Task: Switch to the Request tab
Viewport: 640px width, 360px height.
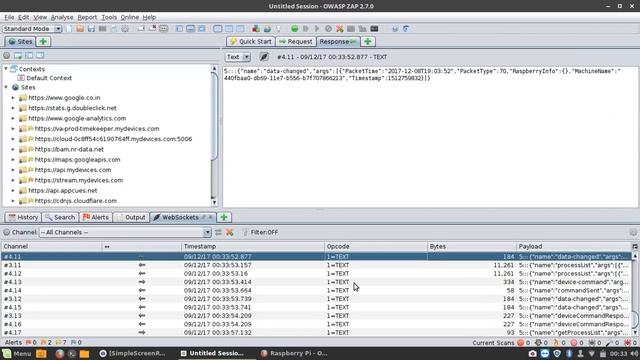Action: [x=296, y=42]
